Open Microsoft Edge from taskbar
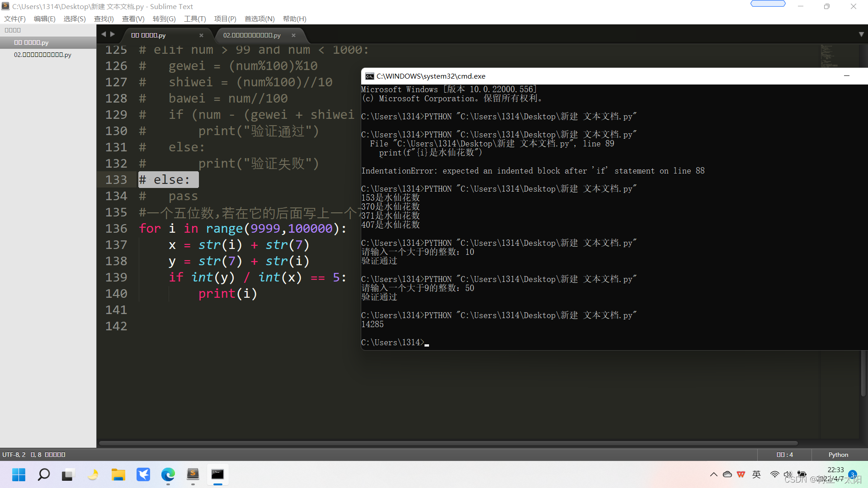The width and height of the screenshot is (868, 488). pos(168,474)
